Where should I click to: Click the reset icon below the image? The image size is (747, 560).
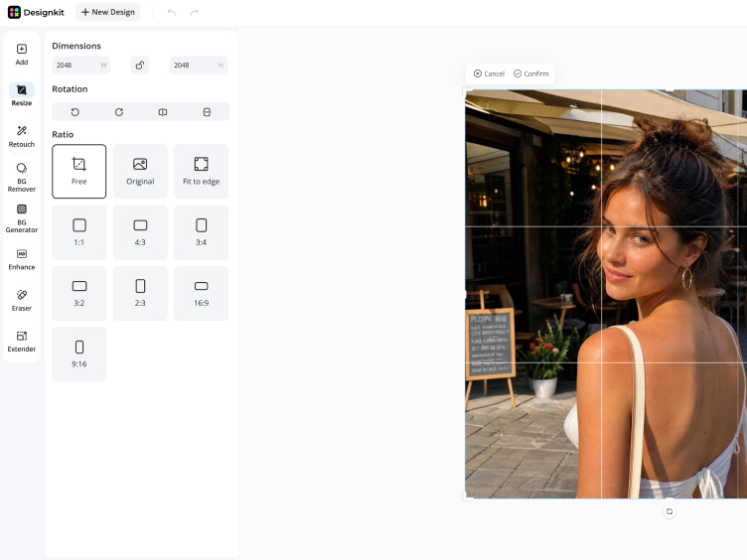(670, 511)
